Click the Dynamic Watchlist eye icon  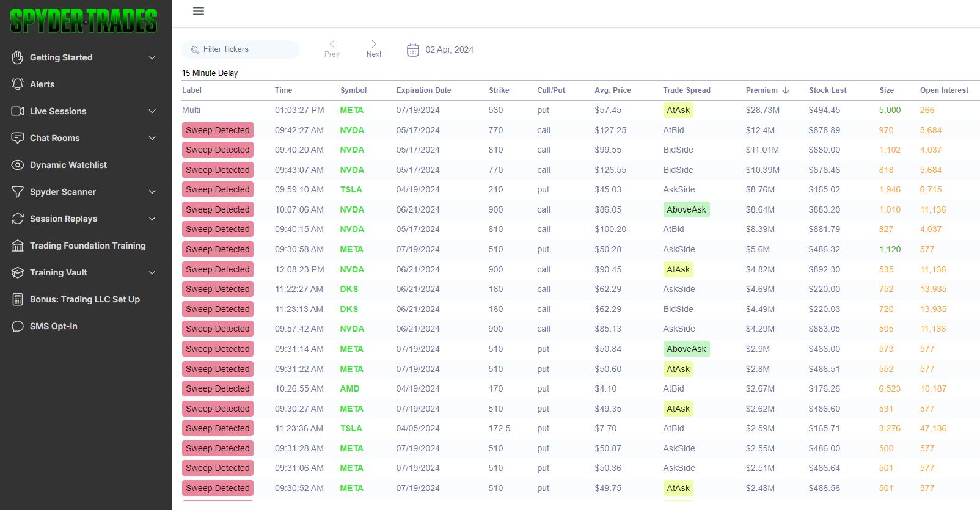18,165
